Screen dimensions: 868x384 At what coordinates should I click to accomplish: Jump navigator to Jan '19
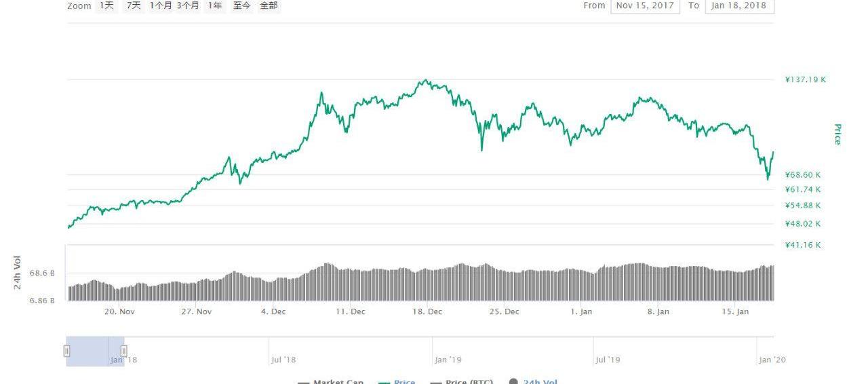[x=448, y=359]
